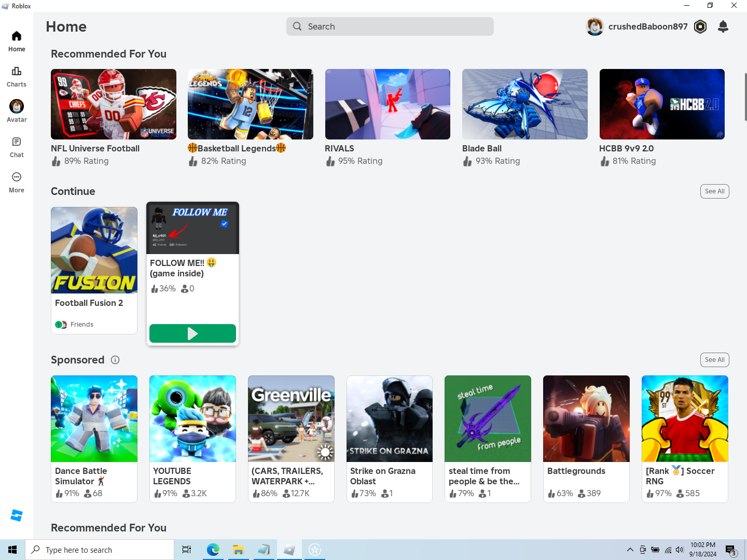Click into the Search field
747x560 pixels.
coord(390,26)
